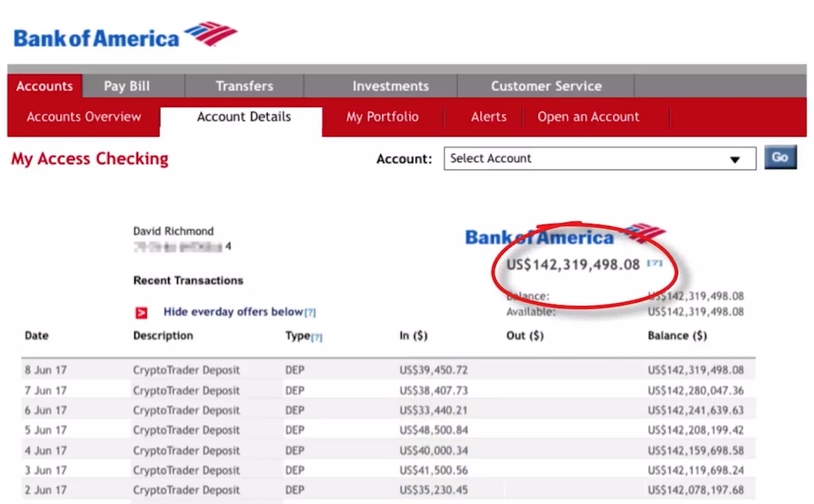This screenshot has height=504, width=814.
Task: Click the red arrow icon beside Hide offers
Action: coord(141,313)
